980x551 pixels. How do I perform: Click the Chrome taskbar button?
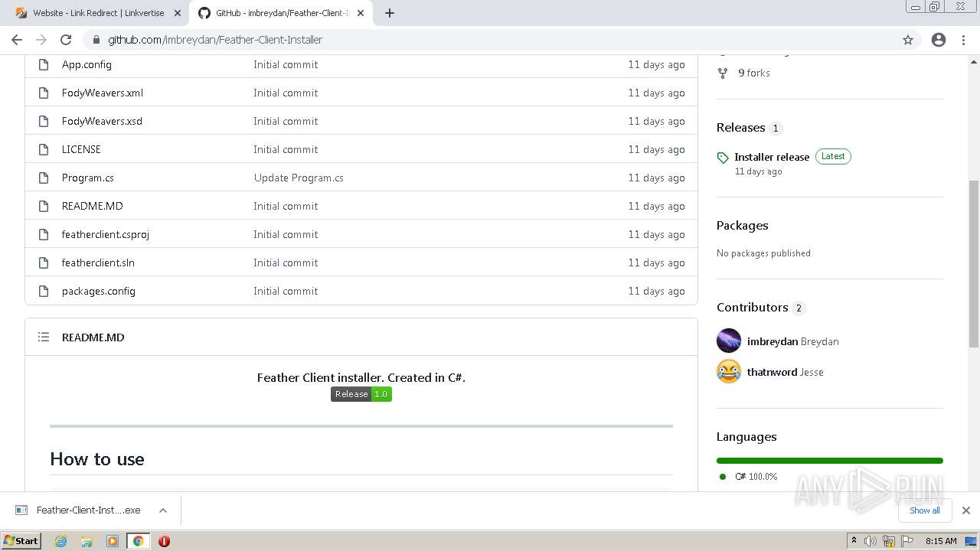(x=138, y=541)
